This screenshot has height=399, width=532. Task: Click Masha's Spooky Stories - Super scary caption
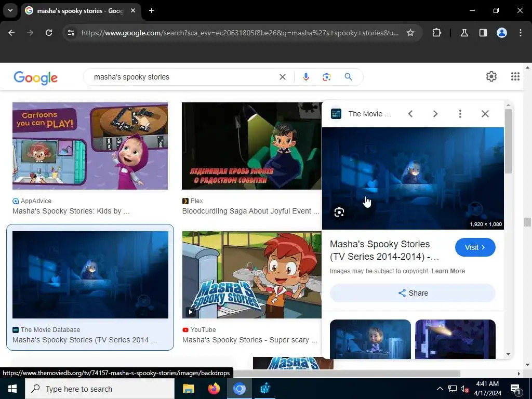250,340
